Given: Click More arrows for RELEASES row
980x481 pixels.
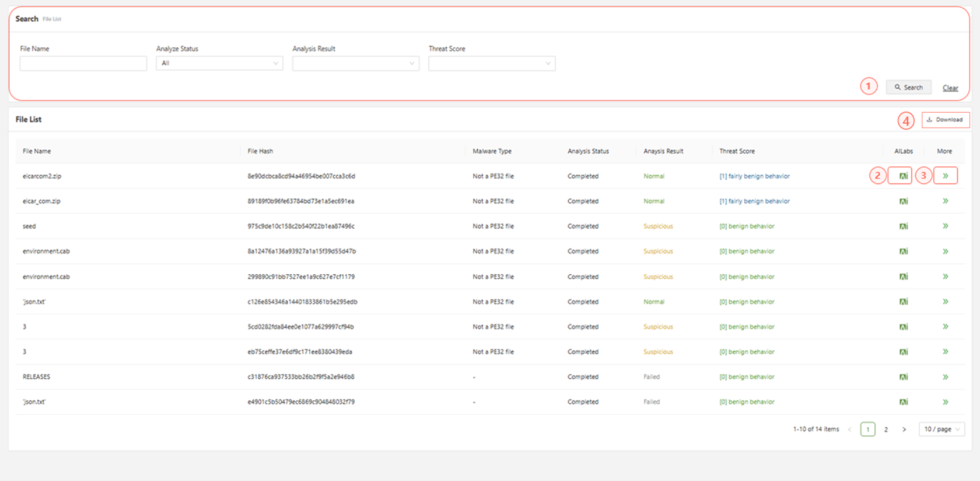Looking at the screenshot, I should (x=945, y=377).
